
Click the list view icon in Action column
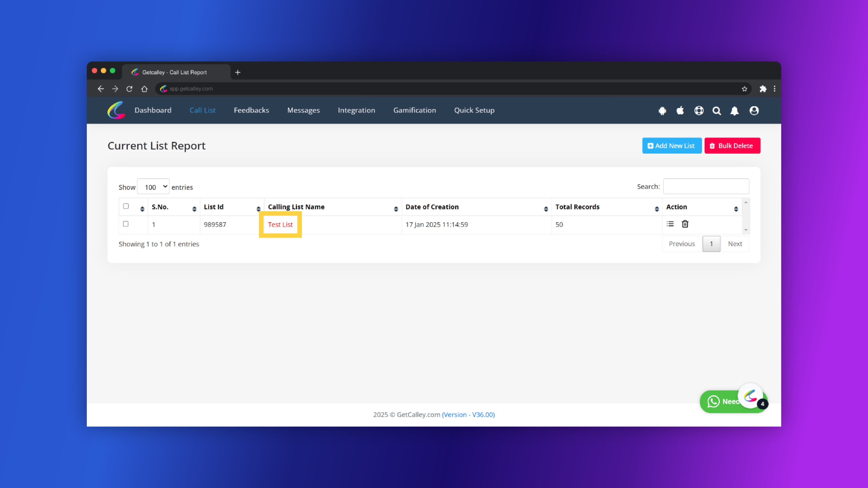coord(670,224)
